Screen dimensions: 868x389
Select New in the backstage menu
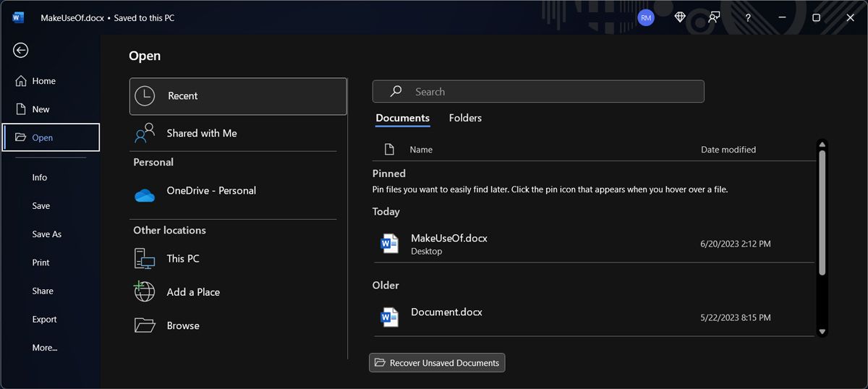click(x=50, y=109)
